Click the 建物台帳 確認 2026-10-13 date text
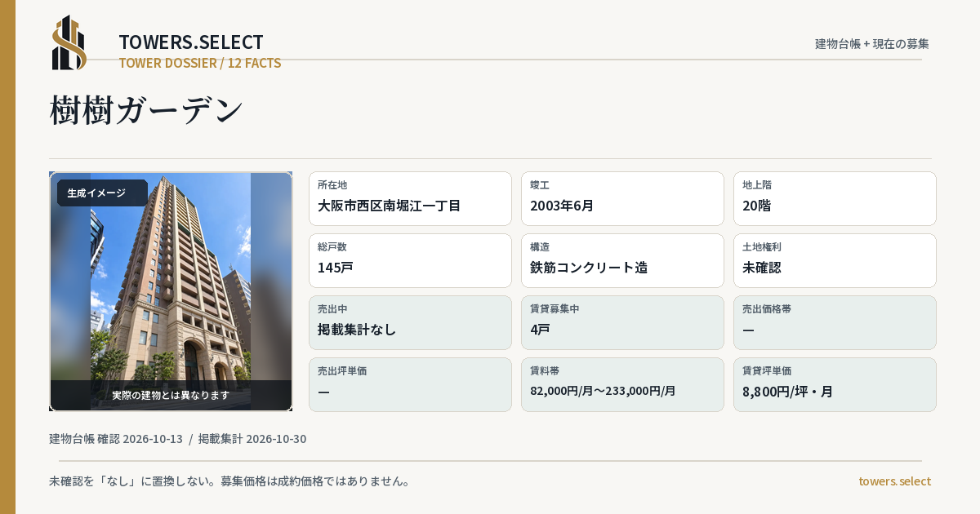Image resolution: width=980 pixels, height=514 pixels. (x=116, y=439)
